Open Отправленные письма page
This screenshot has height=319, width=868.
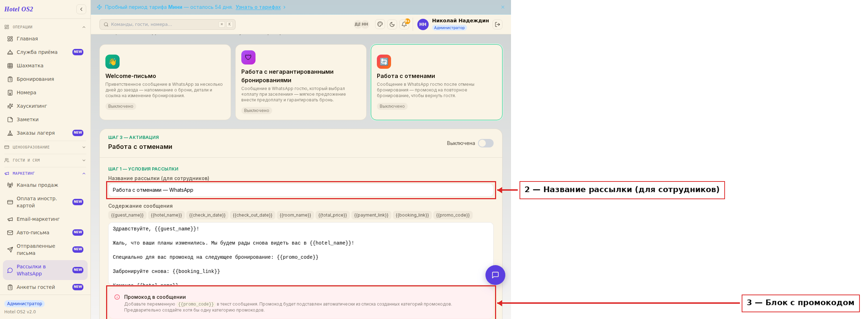[45, 250]
